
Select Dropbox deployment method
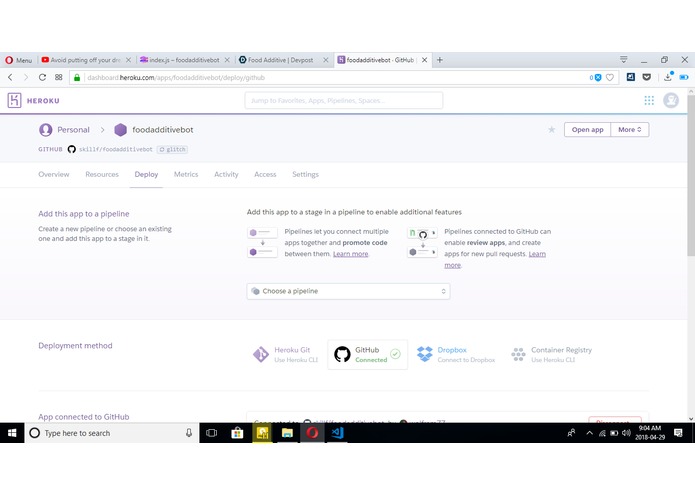456,354
